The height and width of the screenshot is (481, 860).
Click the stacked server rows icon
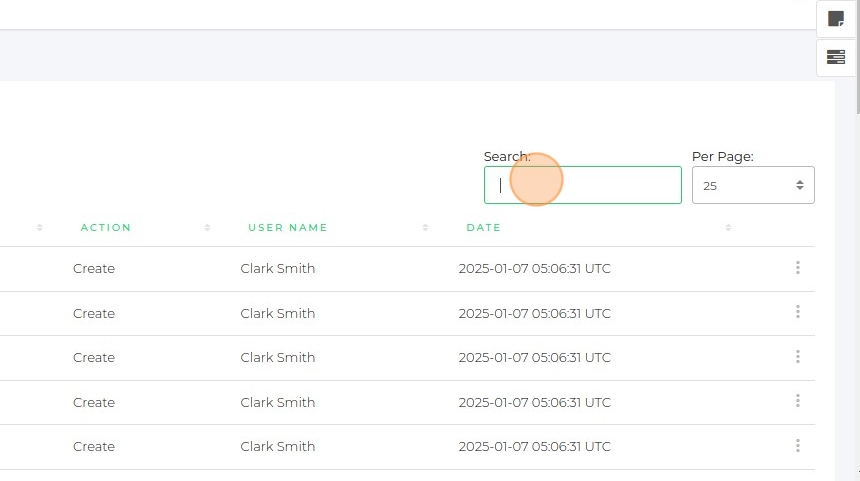click(x=836, y=58)
